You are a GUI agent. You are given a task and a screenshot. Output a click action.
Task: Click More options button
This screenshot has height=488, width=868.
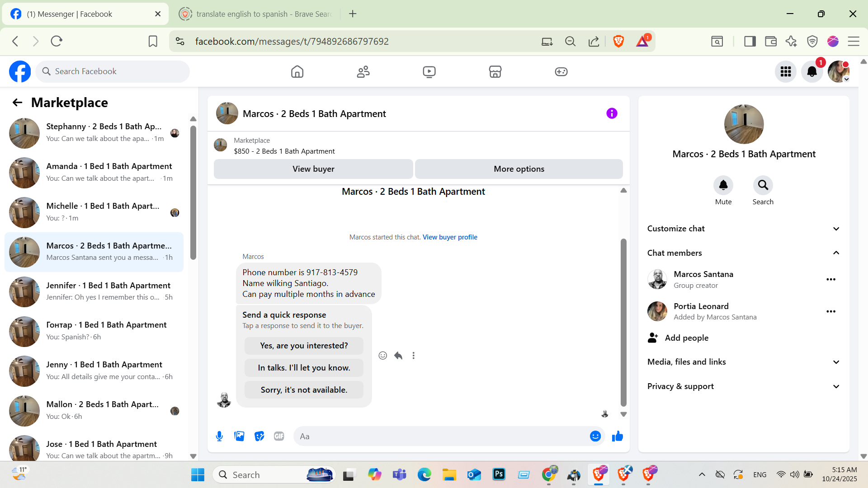[519, 169]
